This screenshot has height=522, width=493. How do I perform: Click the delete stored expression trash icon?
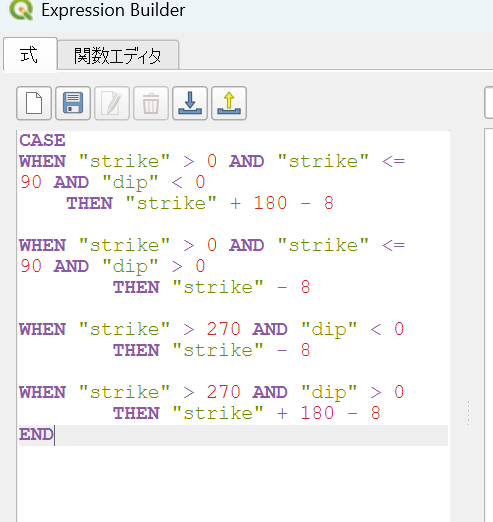tap(151, 103)
